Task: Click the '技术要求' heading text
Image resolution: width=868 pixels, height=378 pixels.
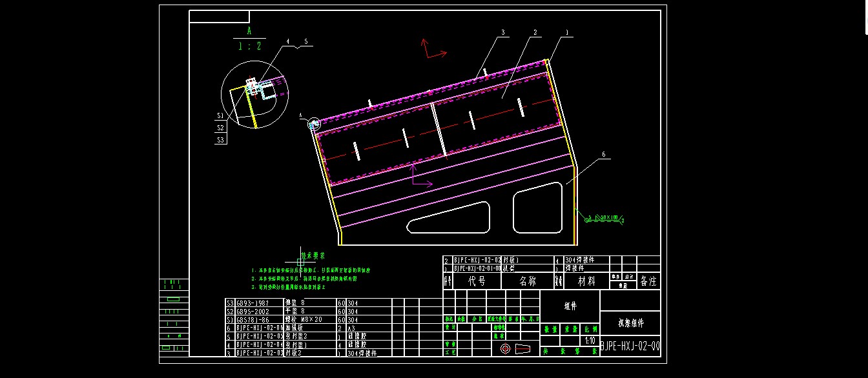Action: coord(314,256)
